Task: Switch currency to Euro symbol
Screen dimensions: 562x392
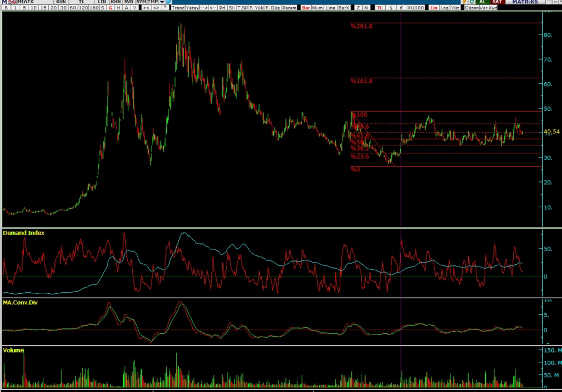Action: click(x=401, y=8)
